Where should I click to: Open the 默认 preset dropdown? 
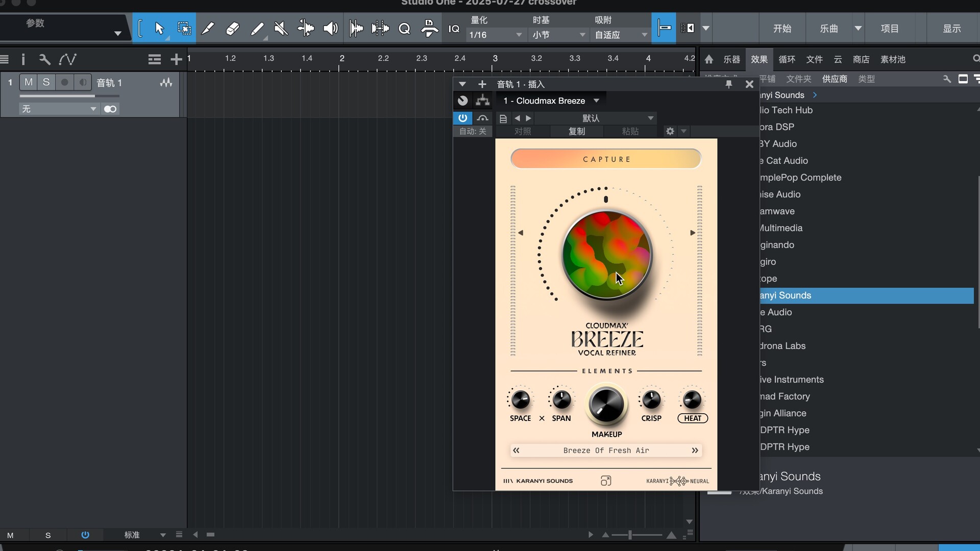[595, 118]
